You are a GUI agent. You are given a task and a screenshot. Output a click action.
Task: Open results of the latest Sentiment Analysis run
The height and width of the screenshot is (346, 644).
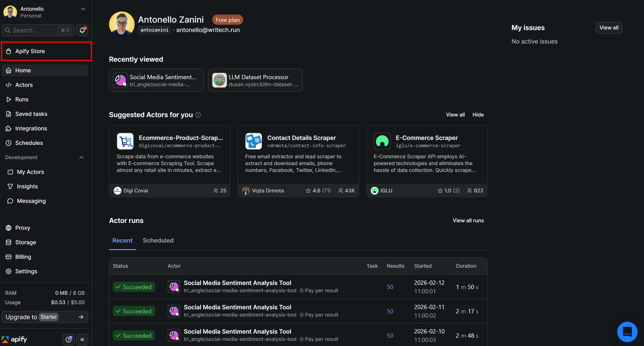click(x=390, y=287)
